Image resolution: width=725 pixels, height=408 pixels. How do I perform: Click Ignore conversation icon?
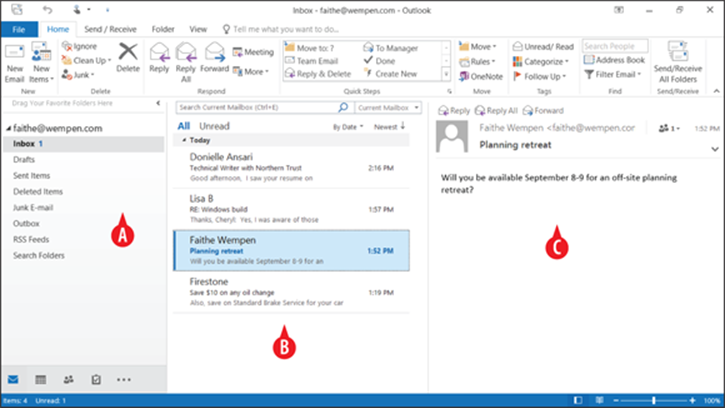pos(67,46)
